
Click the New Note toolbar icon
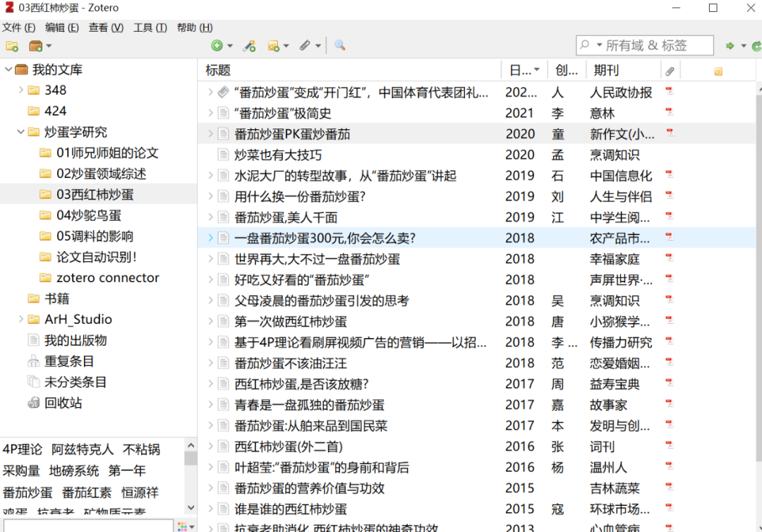click(x=274, y=46)
